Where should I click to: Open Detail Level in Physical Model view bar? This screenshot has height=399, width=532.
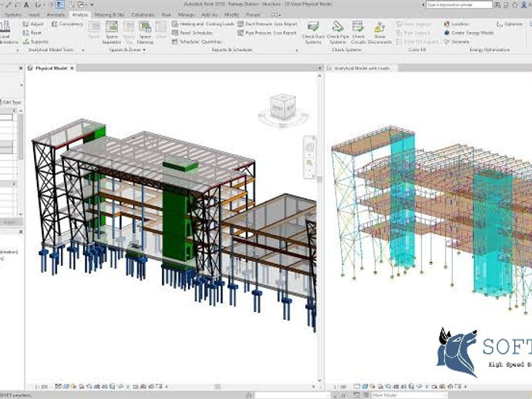pos(59,387)
